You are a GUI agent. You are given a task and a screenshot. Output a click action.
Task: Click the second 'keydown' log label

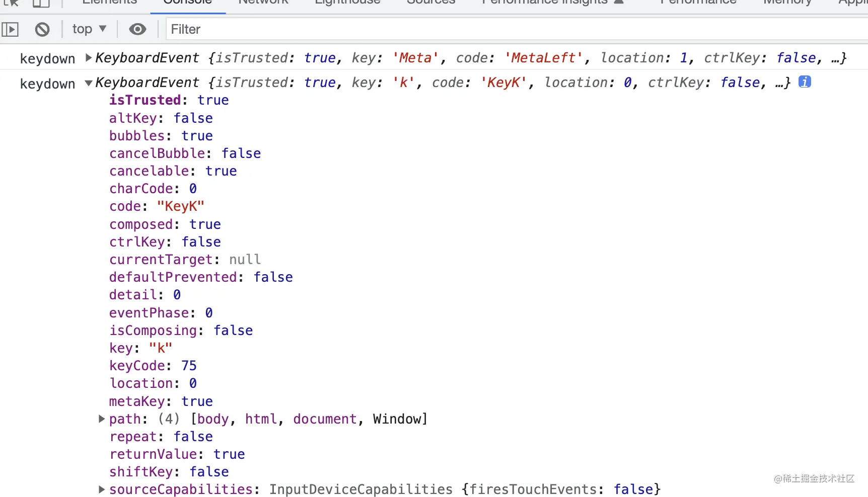(47, 84)
